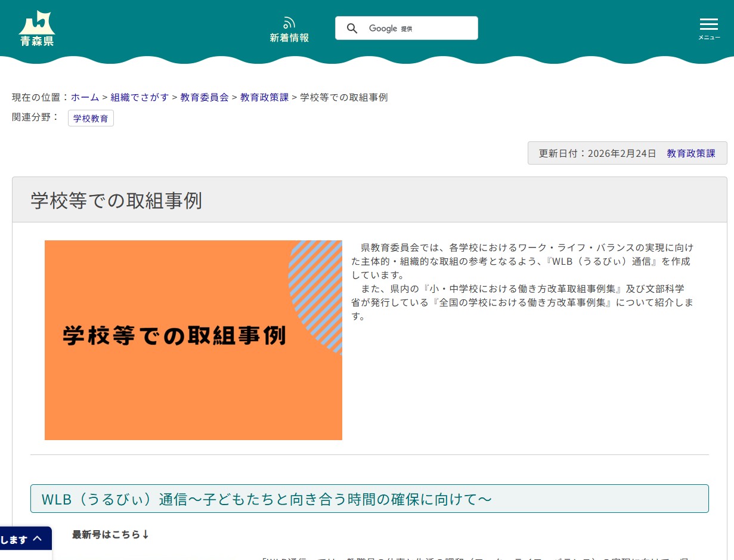
Task: Open the 組織でさがす breadcrumb link
Action: pos(140,97)
